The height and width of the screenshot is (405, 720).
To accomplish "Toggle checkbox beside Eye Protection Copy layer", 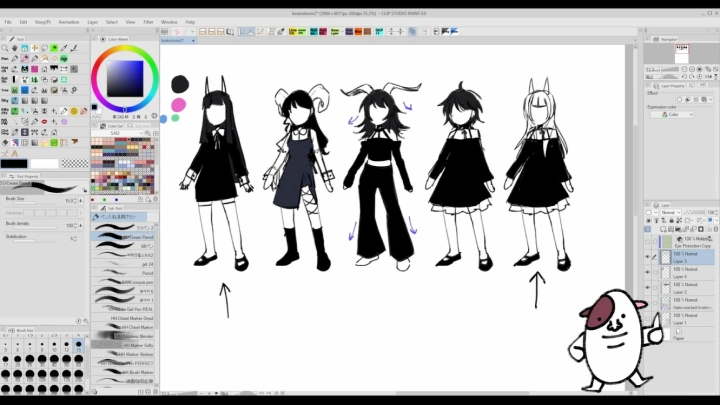I will [x=655, y=242].
